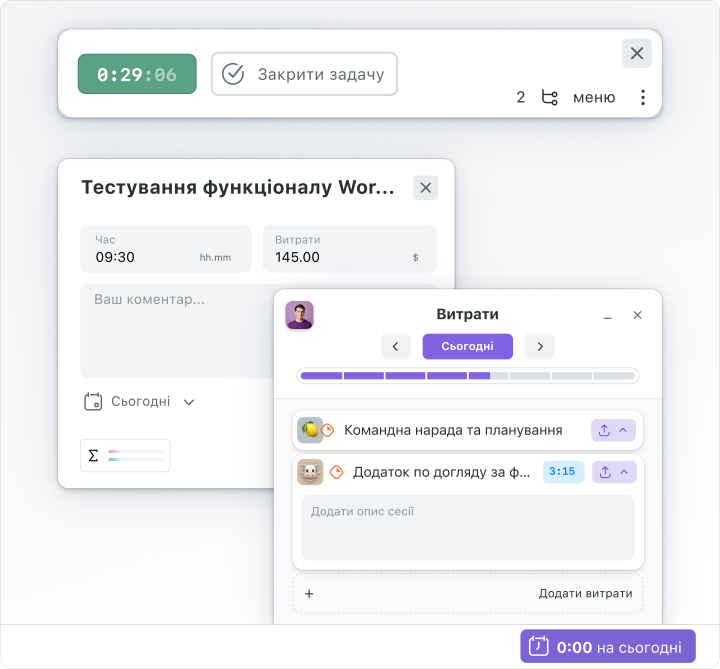Screen dimensions: 720x669
Task: Click upload icon on Додаток по догляду row
Action: coord(605,472)
